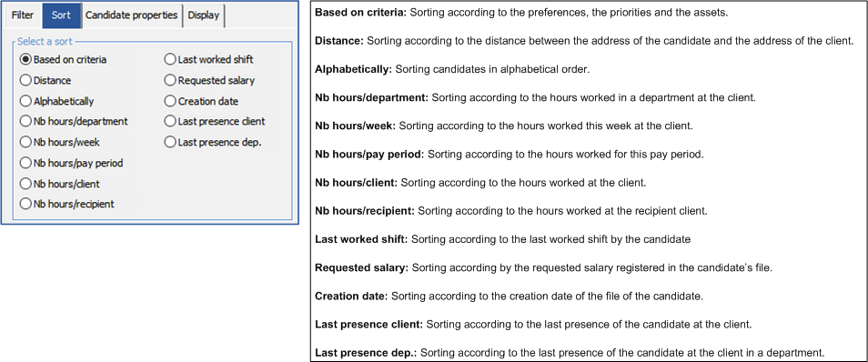Choose Last presence client option

(x=215, y=121)
